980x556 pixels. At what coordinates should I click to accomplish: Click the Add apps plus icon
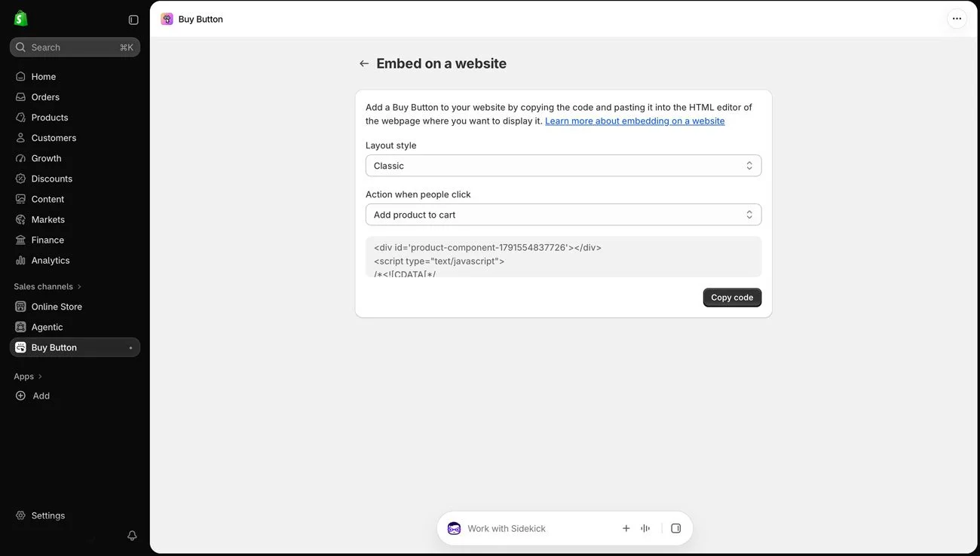tap(20, 396)
